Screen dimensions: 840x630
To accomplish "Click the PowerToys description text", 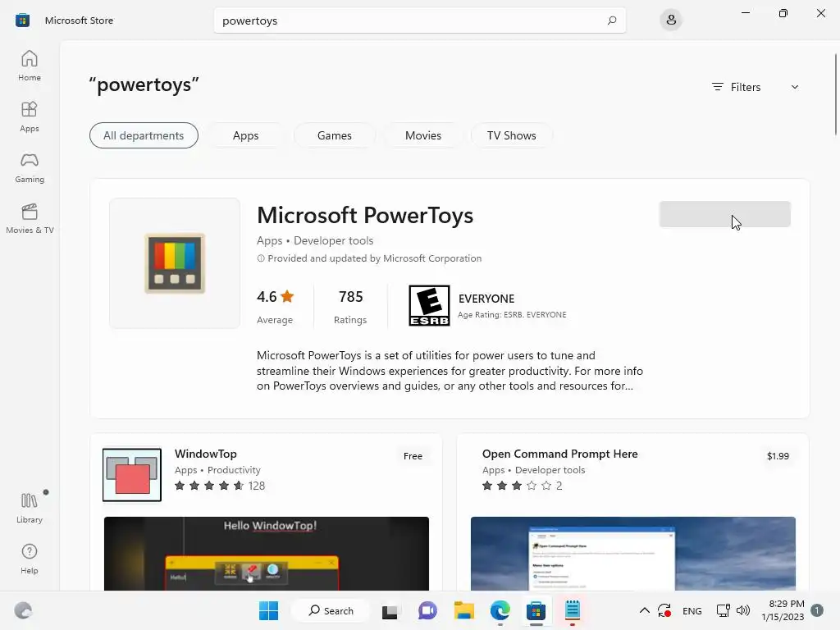I will point(450,371).
